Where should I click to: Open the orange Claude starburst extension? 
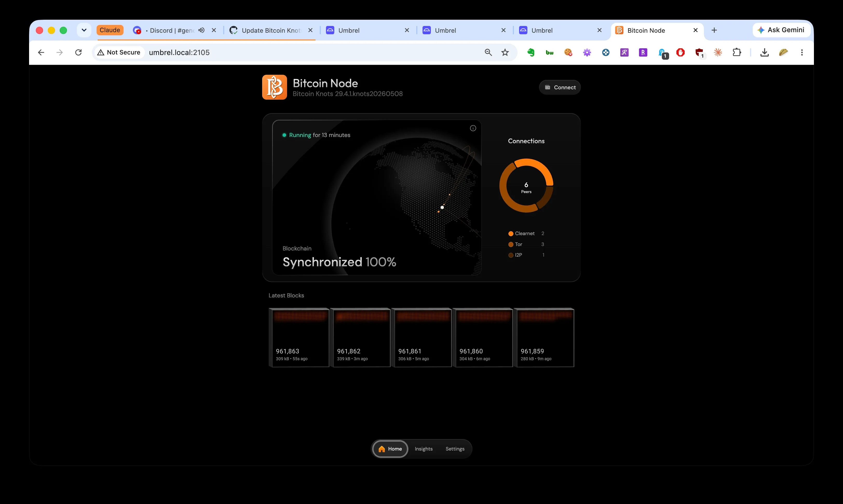718,52
